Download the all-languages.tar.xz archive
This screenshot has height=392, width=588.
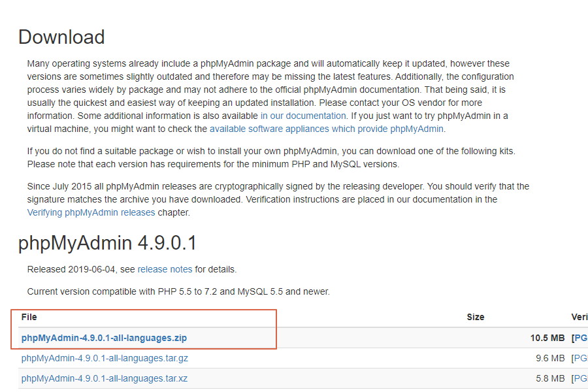104,378
